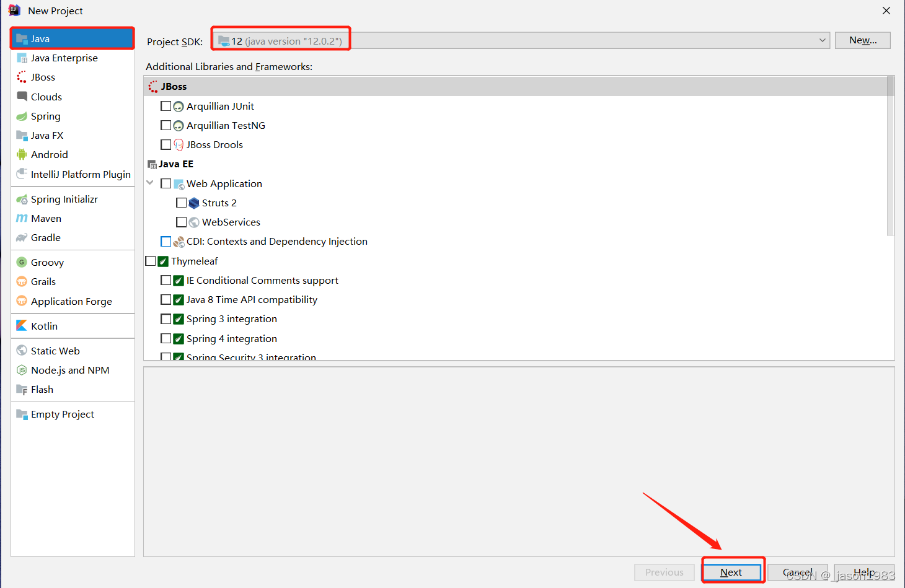Viewport: 905px width, 588px height.
Task: Close the New Project dialog
Action: tap(886, 11)
